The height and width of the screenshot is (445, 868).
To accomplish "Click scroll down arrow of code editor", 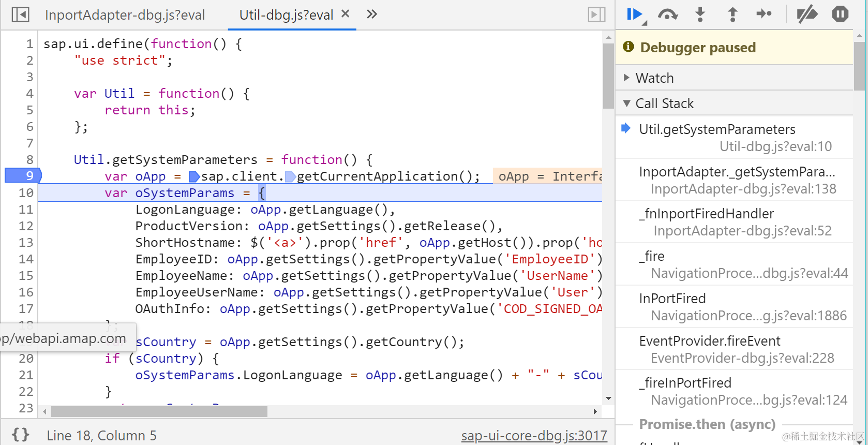I will pos(608,398).
